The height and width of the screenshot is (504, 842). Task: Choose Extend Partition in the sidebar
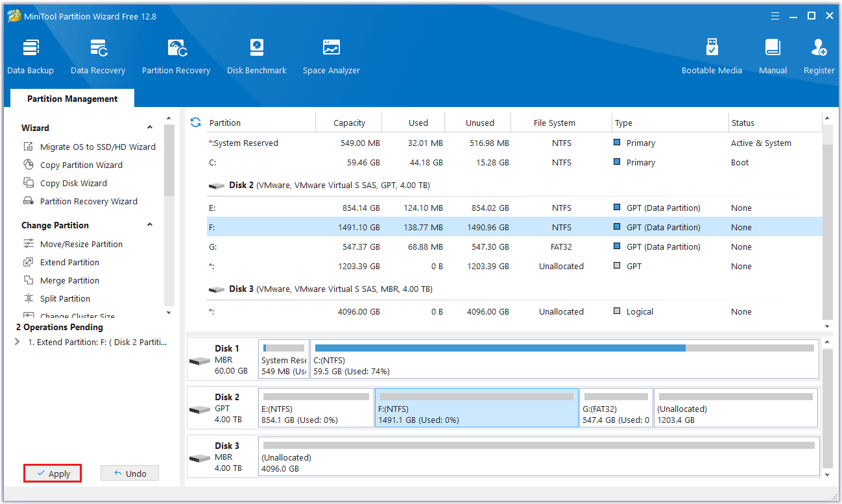[60, 262]
